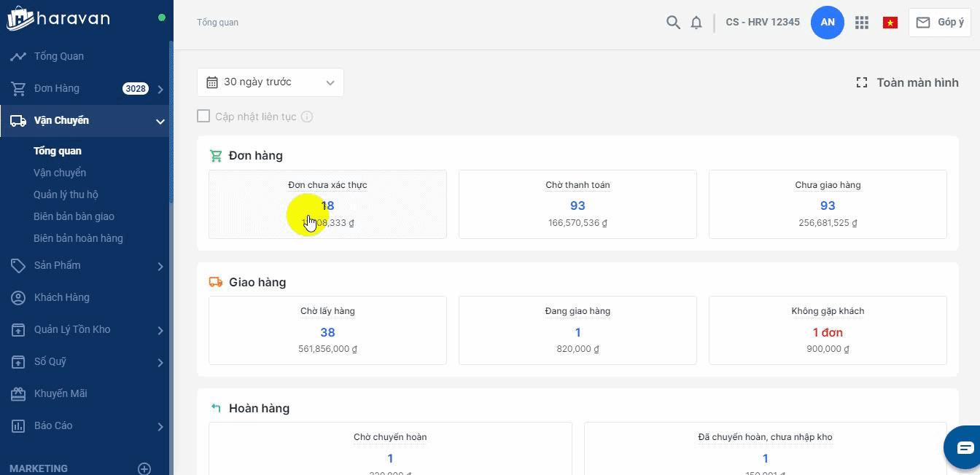This screenshot has width=980, height=475.
Task: Open Quản lý thu hộ submenu item
Action: click(66, 195)
